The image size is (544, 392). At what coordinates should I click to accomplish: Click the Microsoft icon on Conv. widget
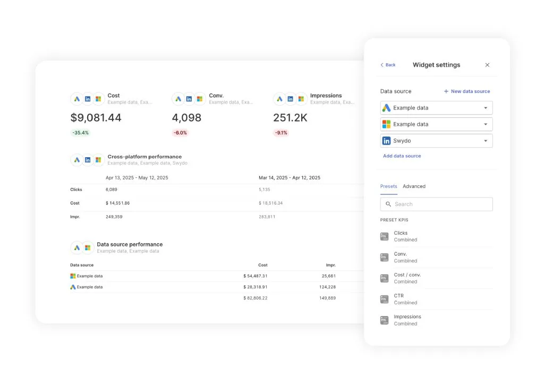(x=200, y=99)
